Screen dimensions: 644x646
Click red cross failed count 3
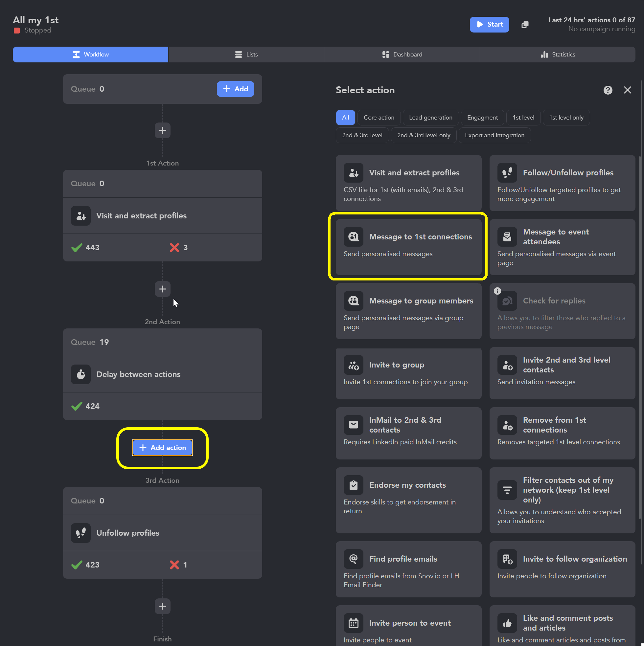click(x=179, y=247)
